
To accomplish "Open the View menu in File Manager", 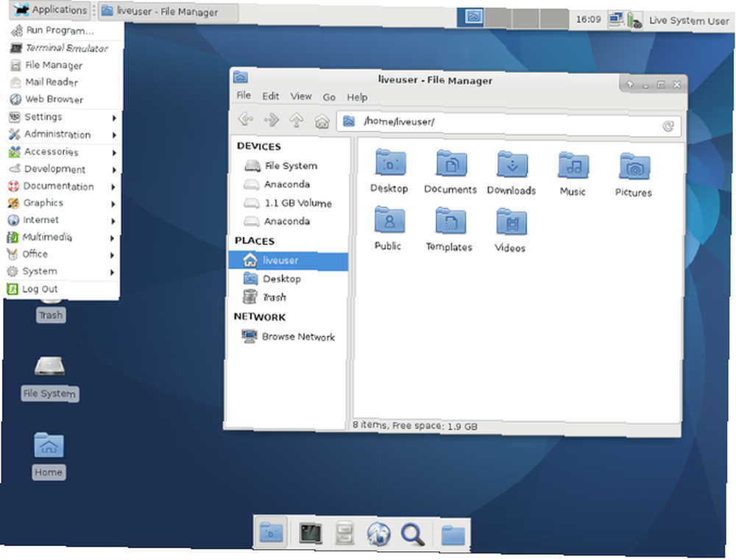I will [x=301, y=96].
